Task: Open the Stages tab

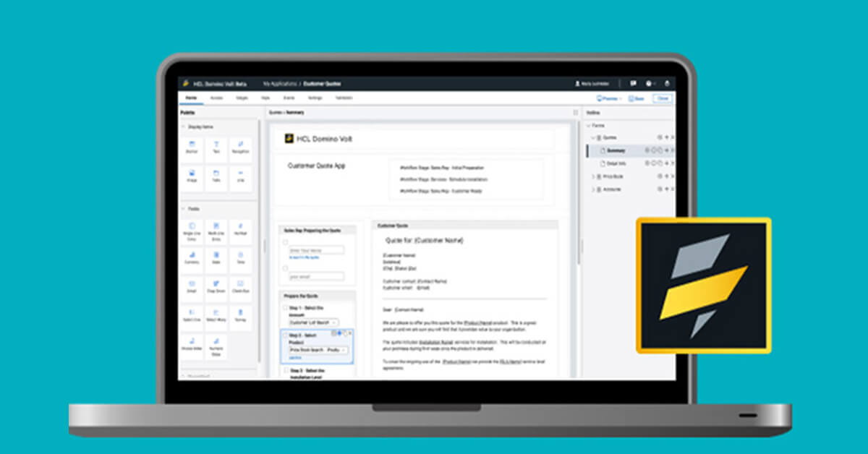Action: [x=242, y=98]
